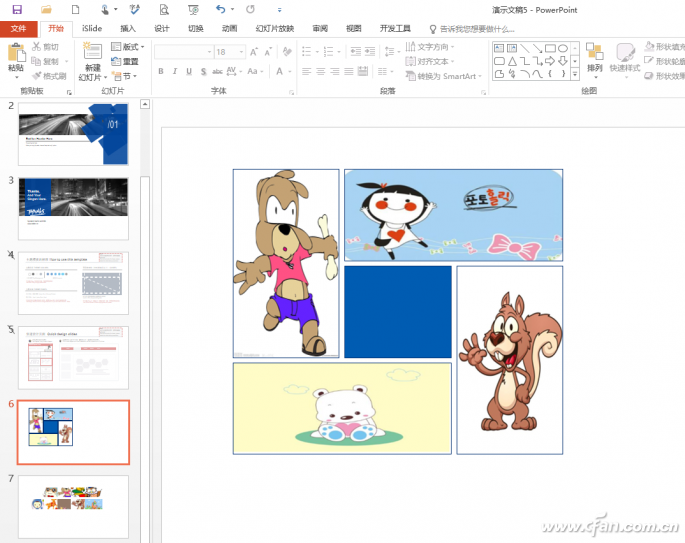Click Shape Fill (形状填充) button
The image size is (685, 543).
coord(664,47)
